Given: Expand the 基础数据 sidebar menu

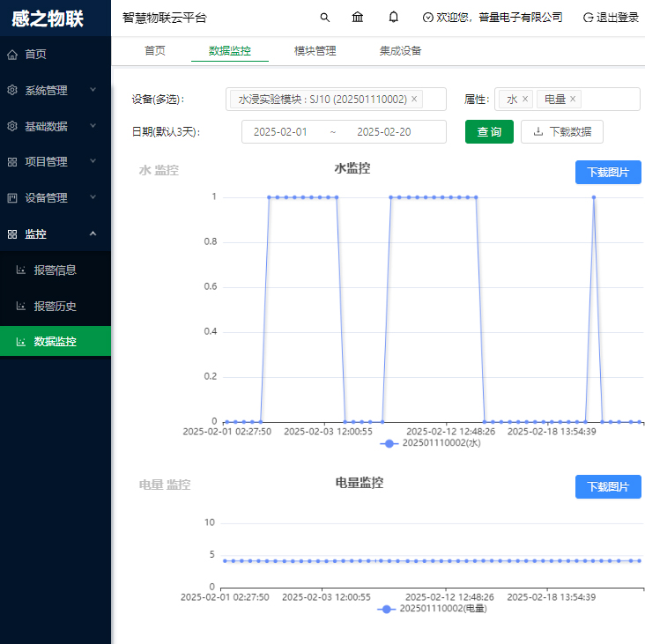Looking at the screenshot, I should pos(56,126).
